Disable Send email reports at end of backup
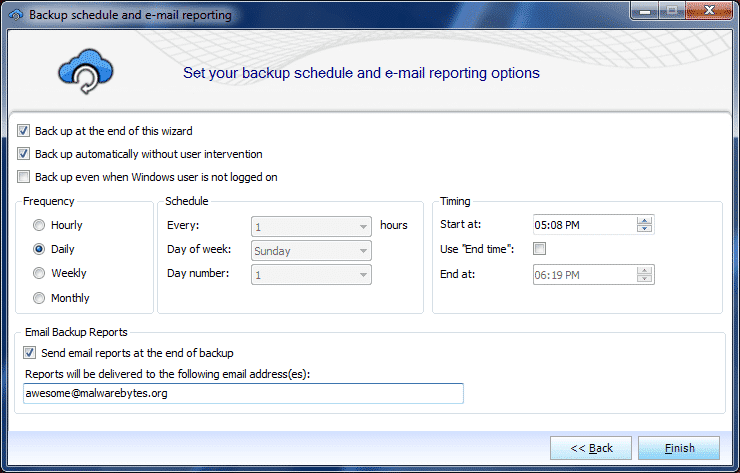Image resolution: width=740 pixels, height=473 pixels. click(28, 353)
